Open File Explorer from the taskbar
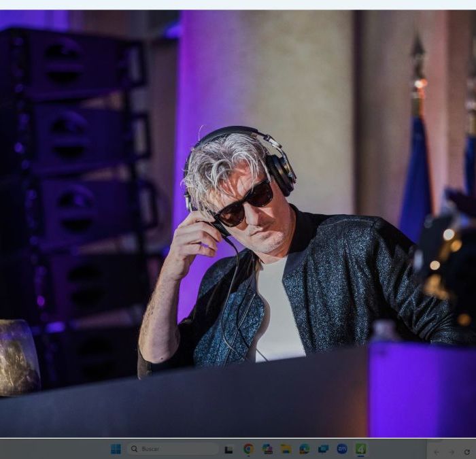The image size is (476, 459). coord(286,449)
